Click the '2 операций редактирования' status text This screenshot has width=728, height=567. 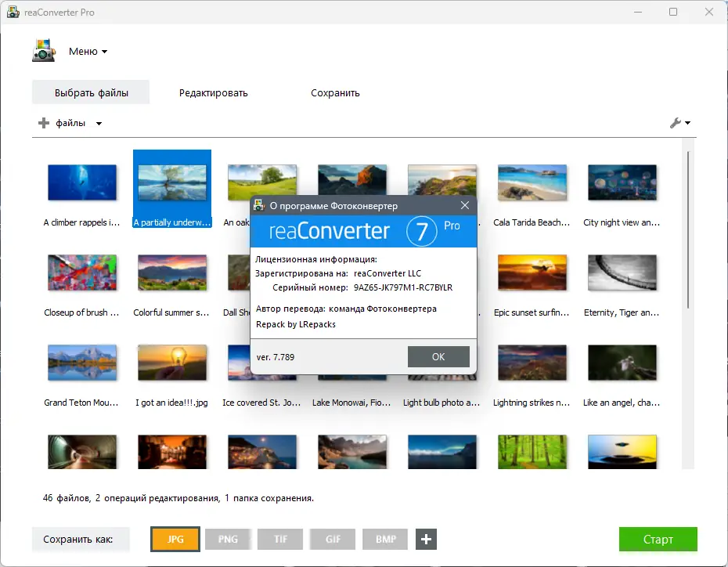pos(157,498)
